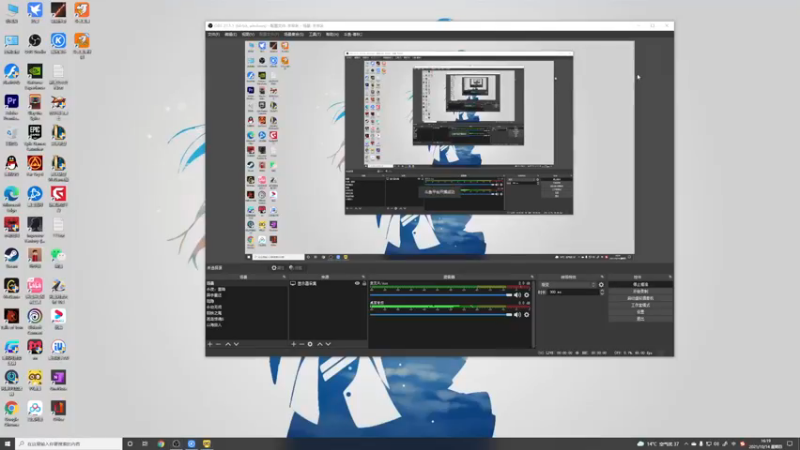Image resolution: width=800 pixels, height=450 pixels.
Task: Open the scene transition type dropdown
Action: coord(568,285)
